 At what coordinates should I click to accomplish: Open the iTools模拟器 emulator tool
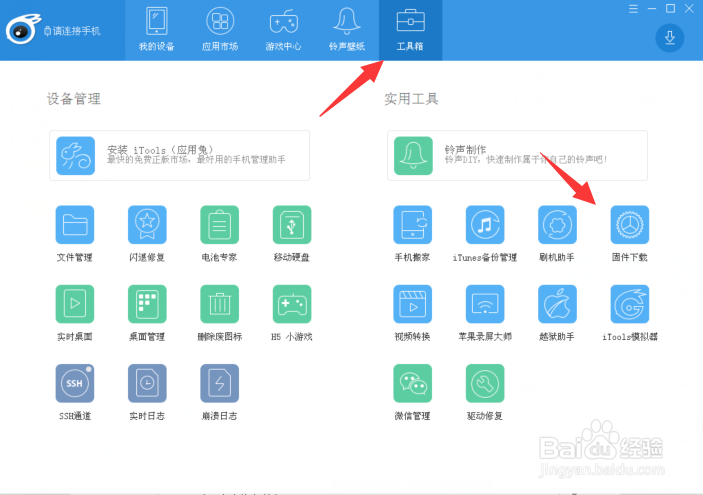[x=630, y=304]
